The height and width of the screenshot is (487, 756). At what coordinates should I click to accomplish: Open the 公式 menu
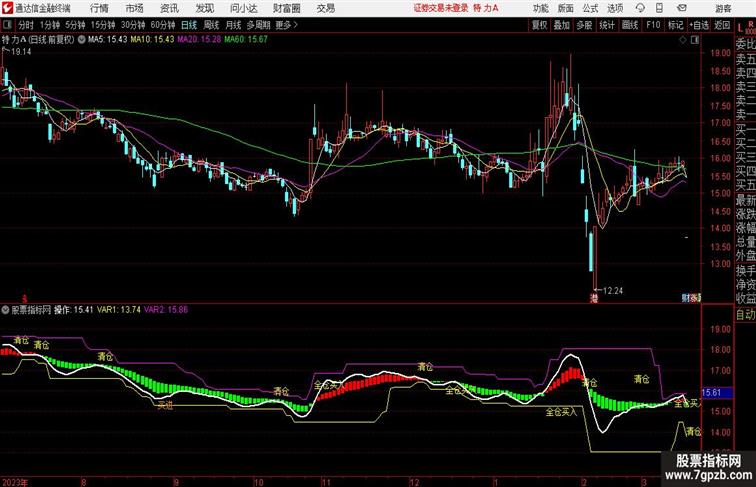tap(590, 8)
